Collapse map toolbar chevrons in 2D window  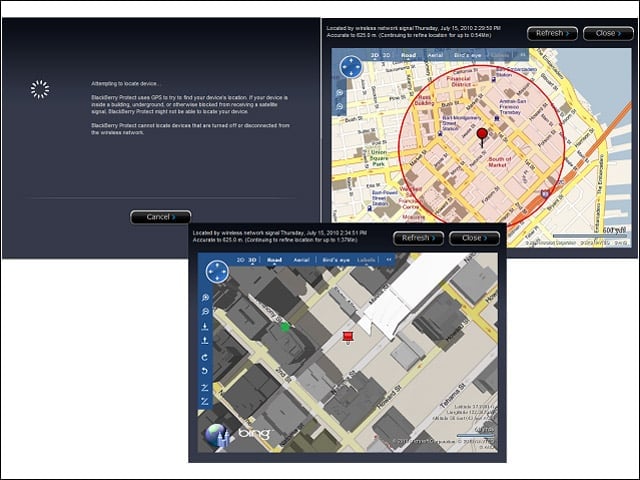pos(522,55)
